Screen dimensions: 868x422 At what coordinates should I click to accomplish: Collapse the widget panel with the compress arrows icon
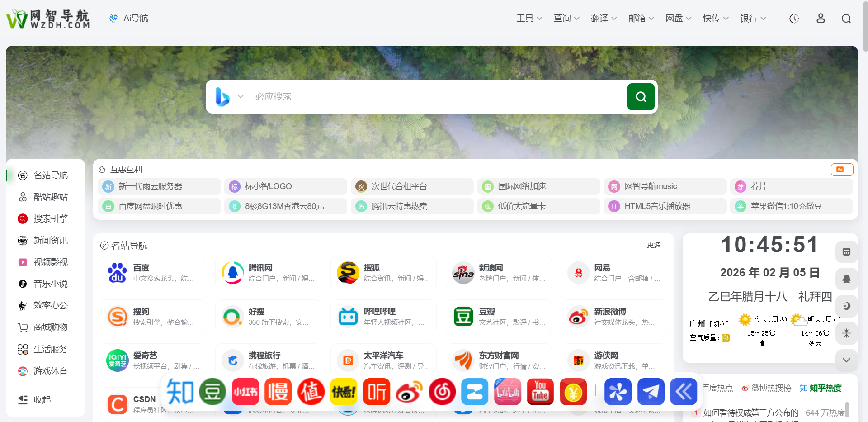[847, 333]
